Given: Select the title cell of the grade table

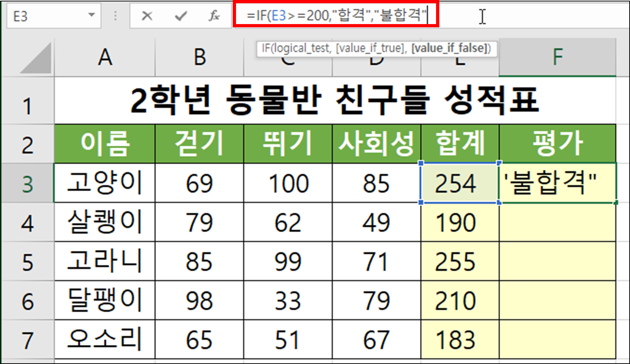Looking at the screenshot, I should click(335, 102).
